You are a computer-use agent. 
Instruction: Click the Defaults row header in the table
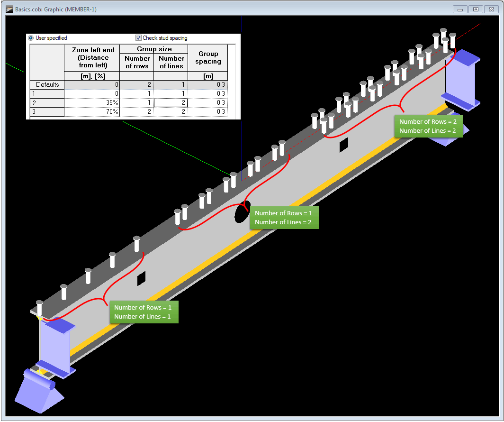point(47,84)
